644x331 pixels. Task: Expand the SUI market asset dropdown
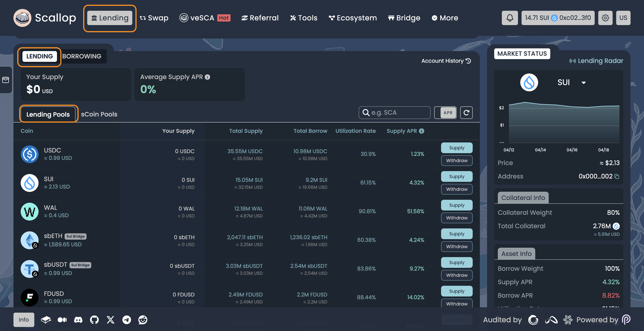coord(583,83)
